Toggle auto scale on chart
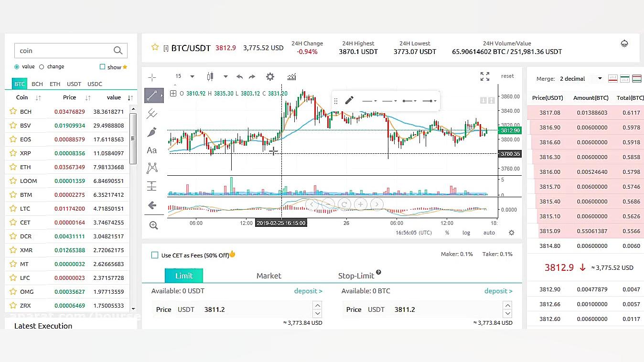The image size is (644, 362). [489, 233]
